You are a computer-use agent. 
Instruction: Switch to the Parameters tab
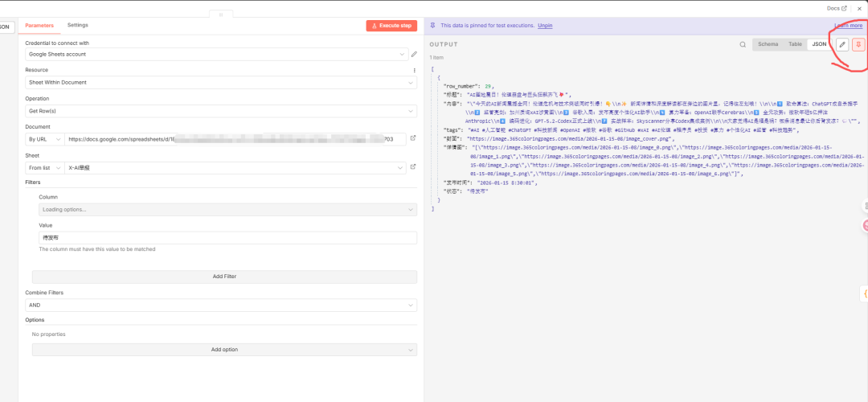(39, 25)
